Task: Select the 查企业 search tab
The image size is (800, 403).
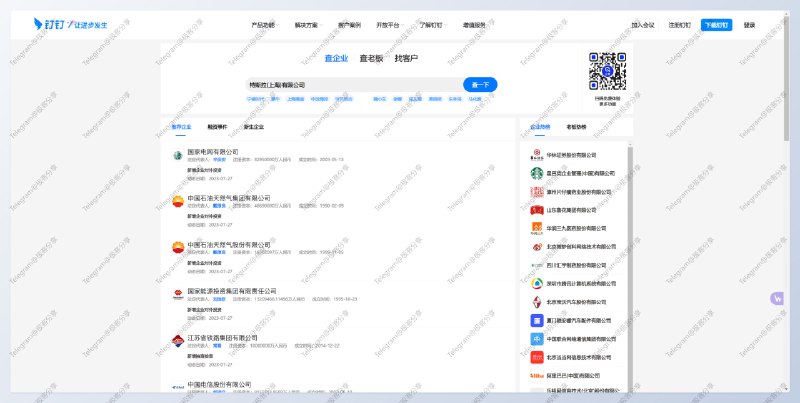Action: [336, 59]
